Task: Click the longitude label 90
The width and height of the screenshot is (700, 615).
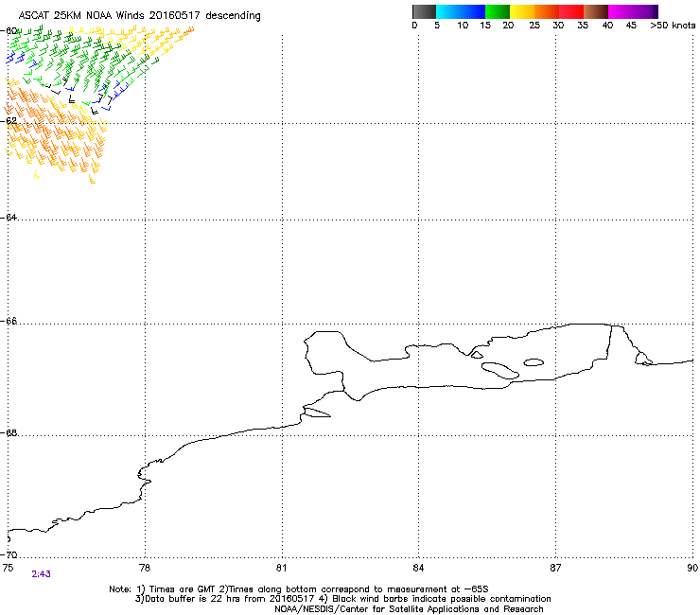Action: (692, 568)
